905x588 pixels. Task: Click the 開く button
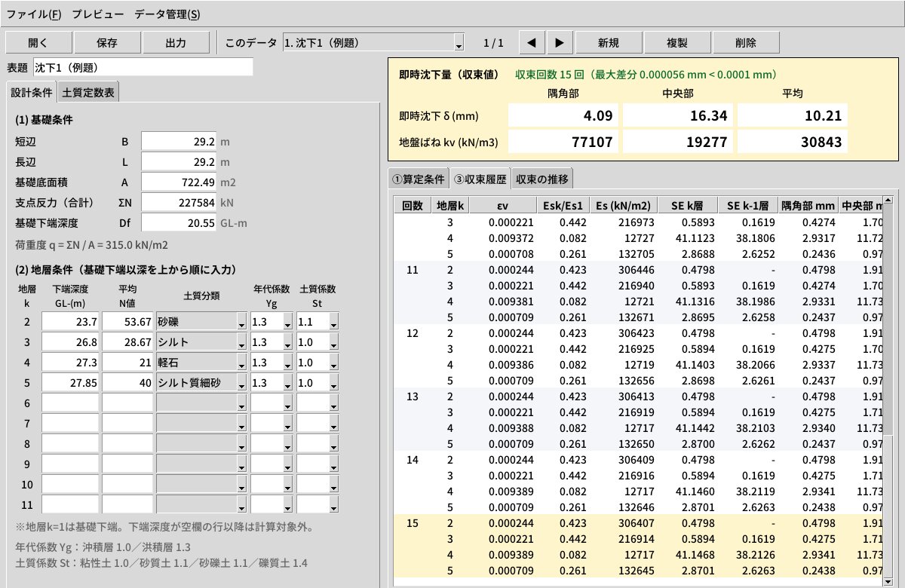[x=38, y=43]
